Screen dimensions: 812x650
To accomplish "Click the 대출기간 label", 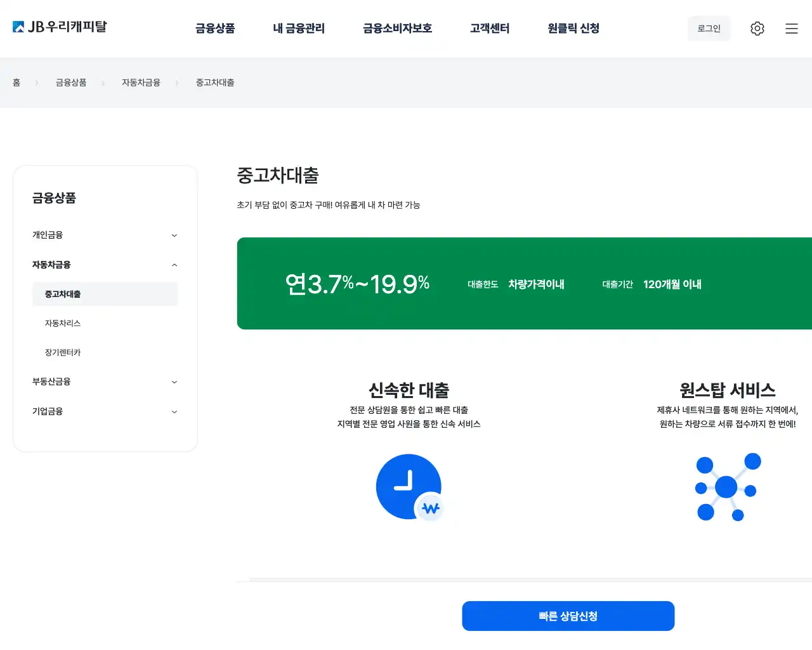I will [618, 284].
